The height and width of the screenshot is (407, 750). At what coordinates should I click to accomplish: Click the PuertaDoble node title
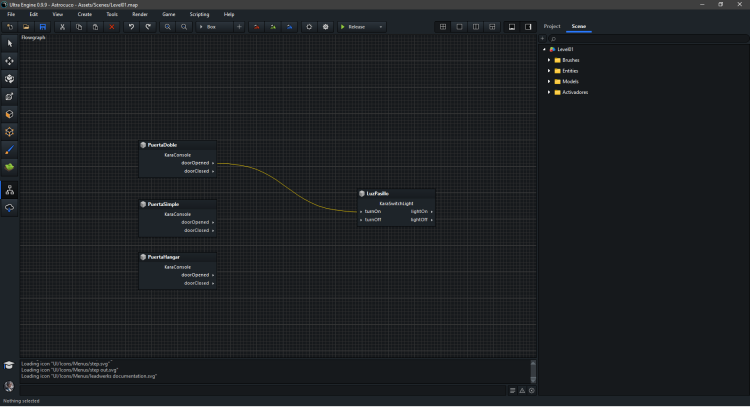(x=162, y=145)
